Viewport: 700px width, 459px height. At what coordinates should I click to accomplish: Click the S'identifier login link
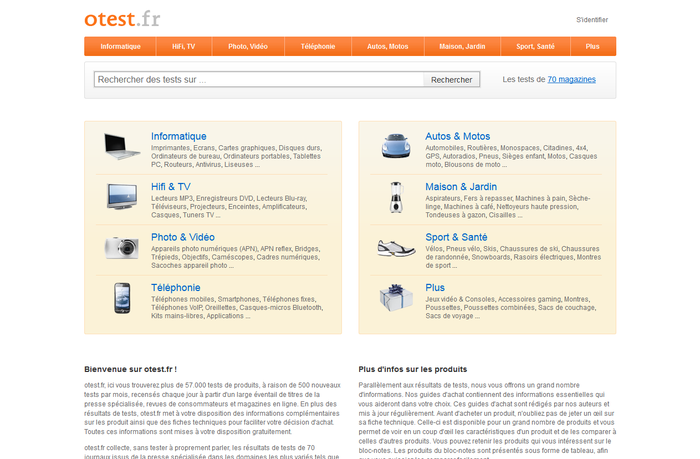[x=592, y=20]
